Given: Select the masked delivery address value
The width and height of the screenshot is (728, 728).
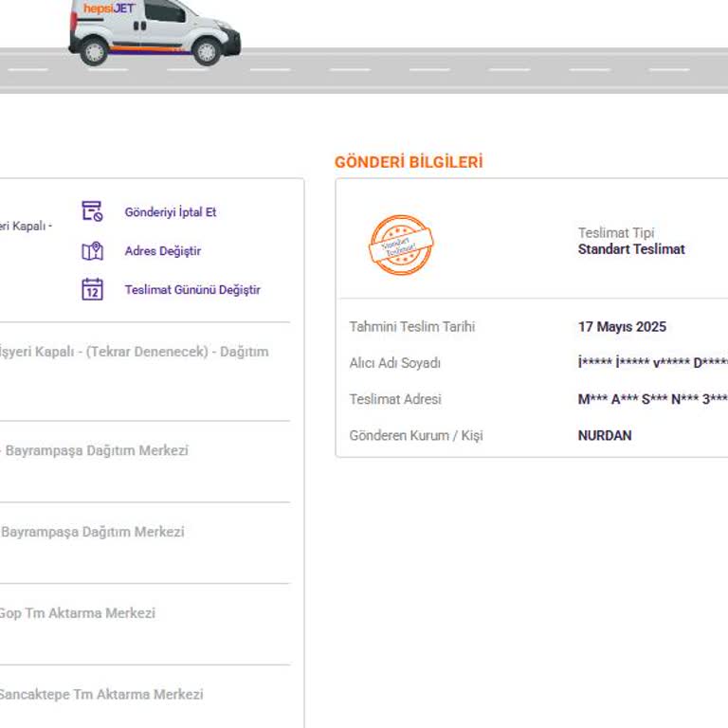Looking at the screenshot, I should [653, 399].
